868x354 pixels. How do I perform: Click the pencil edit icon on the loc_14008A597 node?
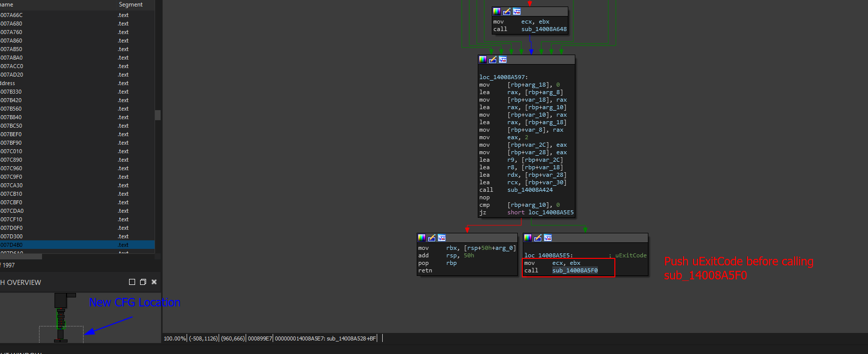(493, 60)
